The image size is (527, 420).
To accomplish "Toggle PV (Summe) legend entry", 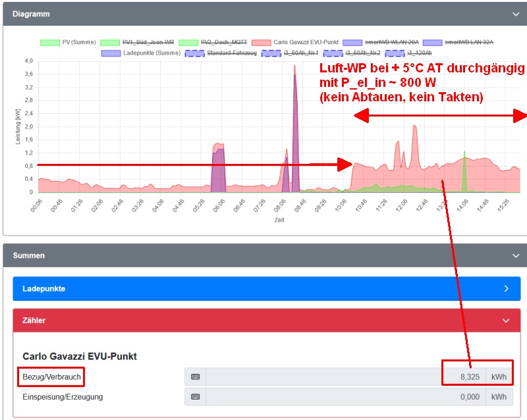I will (x=68, y=42).
